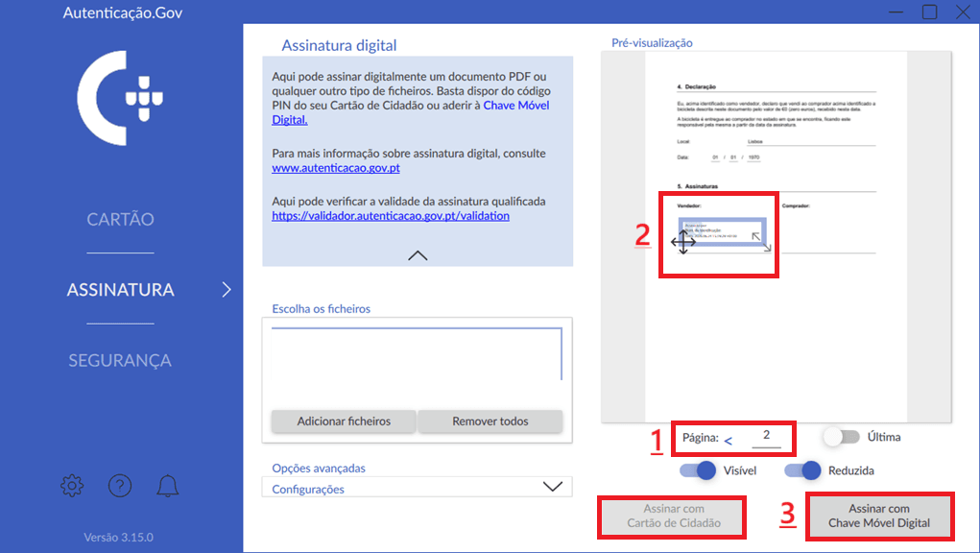This screenshot has width=980, height=553.
Task: Click the Opções avançadas label
Action: click(319, 468)
